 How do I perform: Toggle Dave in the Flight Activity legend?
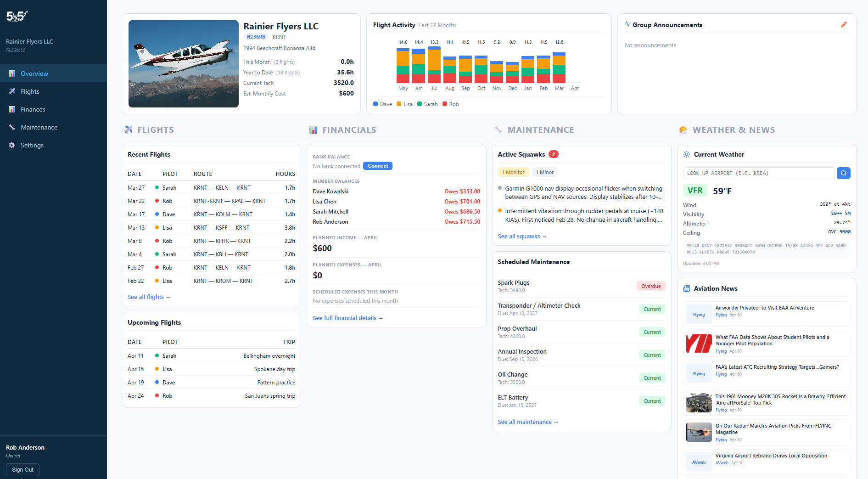tap(382, 104)
